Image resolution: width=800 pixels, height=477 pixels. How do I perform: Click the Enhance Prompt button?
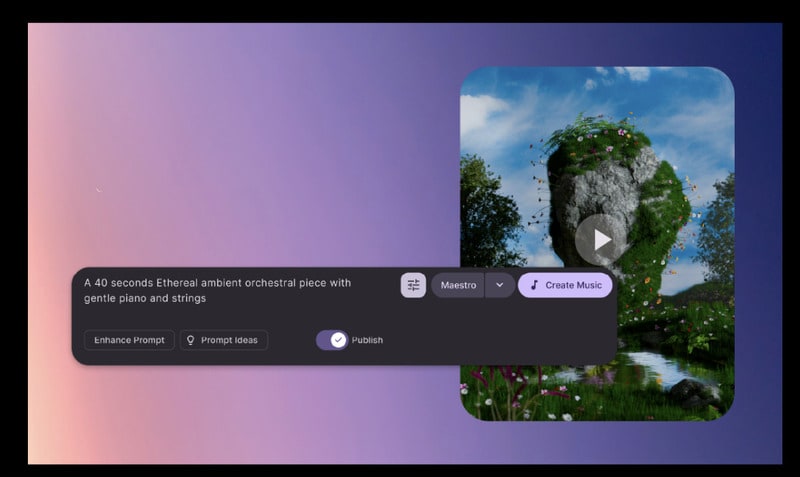click(x=129, y=340)
